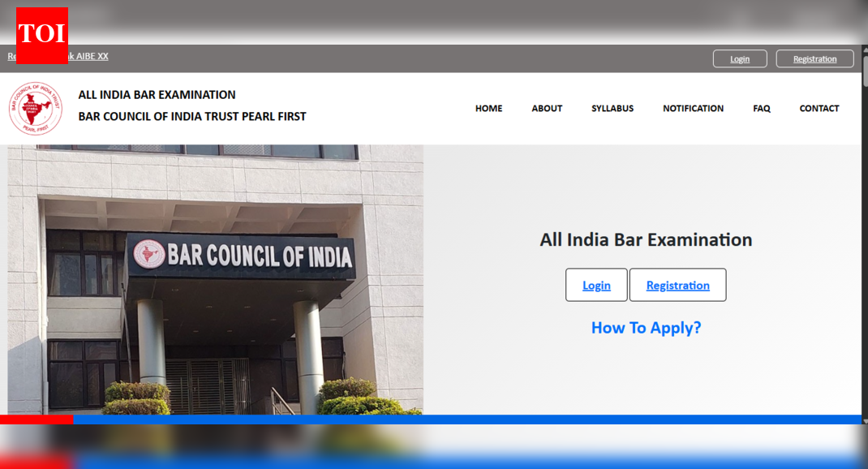The image size is (868, 469).
Task: Click the BAR COUNCIL OF INDIA TRUST PEARL FIRST title
Action: [192, 116]
